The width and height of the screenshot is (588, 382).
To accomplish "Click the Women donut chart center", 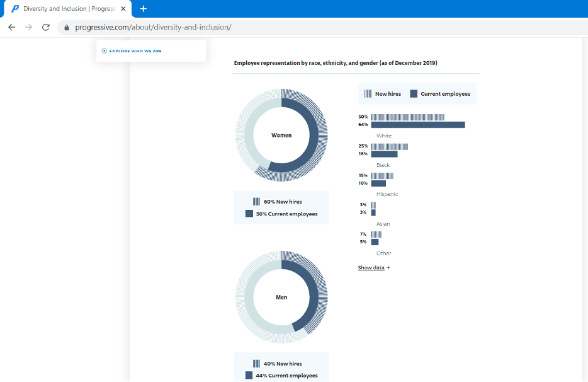I will pyautogui.click(x=281, y=136).
